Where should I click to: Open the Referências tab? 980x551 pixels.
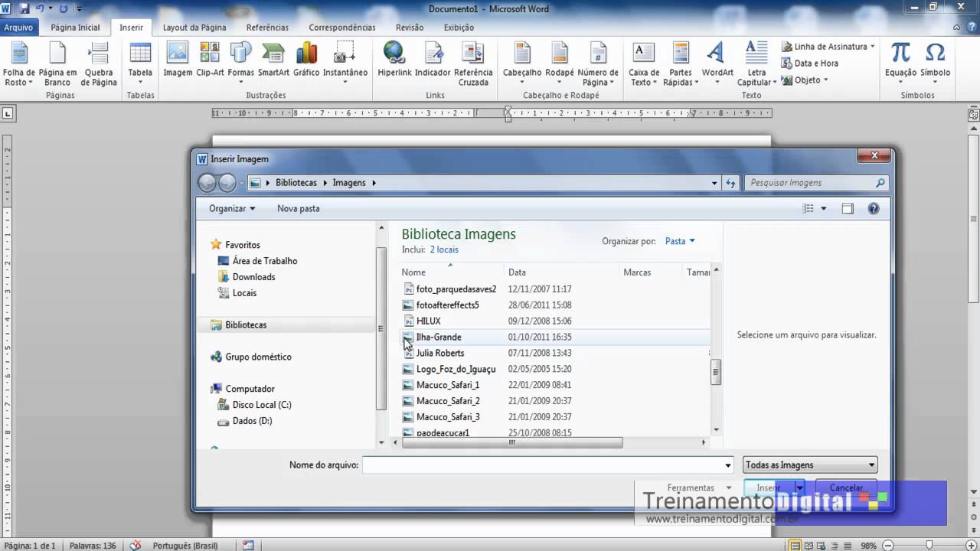267,28
